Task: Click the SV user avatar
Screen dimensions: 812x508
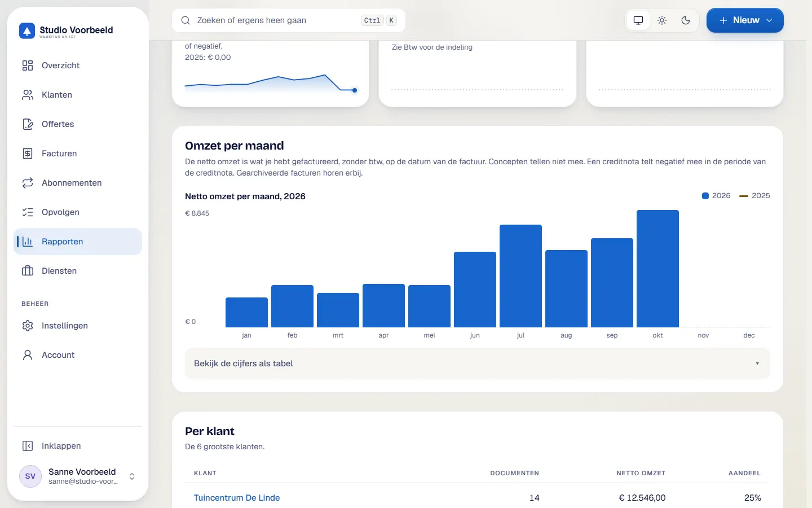Action: pyautogui.click(x=30, y=476)
